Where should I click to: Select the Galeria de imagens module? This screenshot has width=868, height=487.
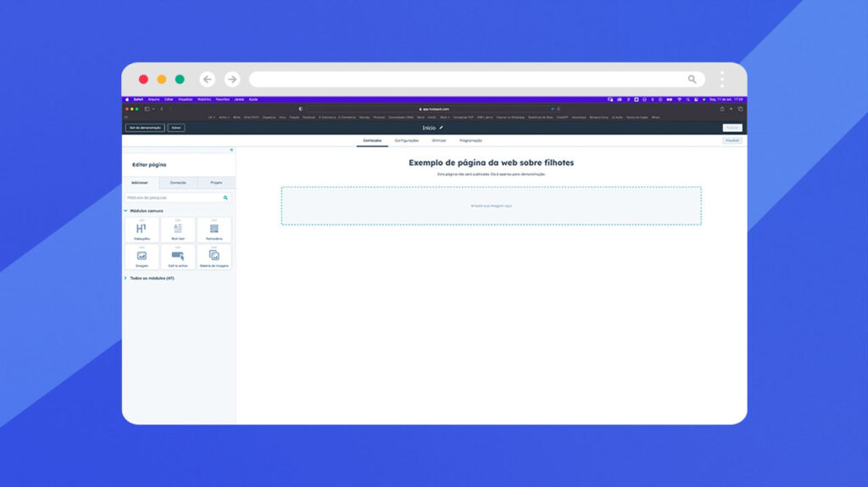coord(214,257)
